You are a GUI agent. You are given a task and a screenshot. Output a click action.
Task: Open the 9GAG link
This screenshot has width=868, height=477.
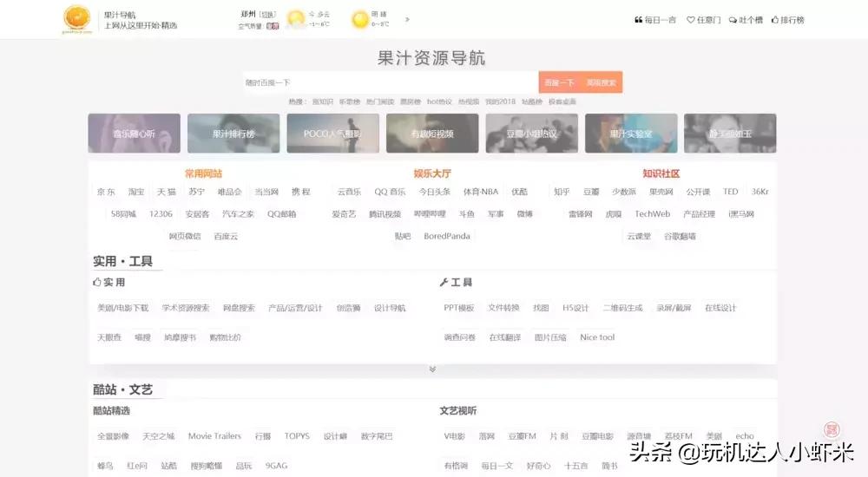276,466
